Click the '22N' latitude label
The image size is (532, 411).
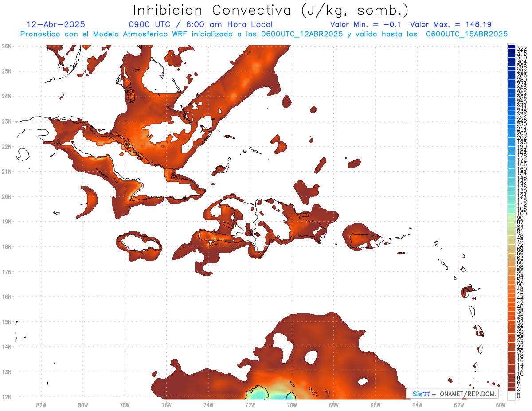[x=6, y=146]
